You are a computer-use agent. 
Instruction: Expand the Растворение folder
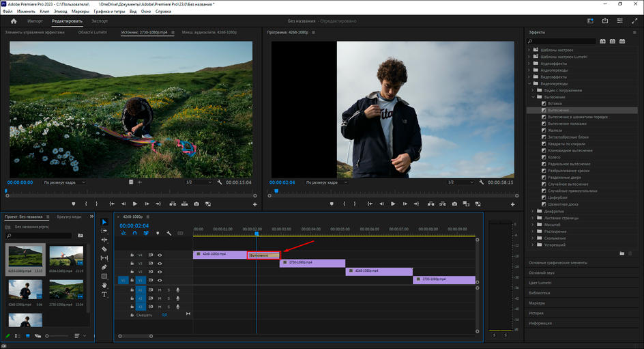click(x=533, y=232)
